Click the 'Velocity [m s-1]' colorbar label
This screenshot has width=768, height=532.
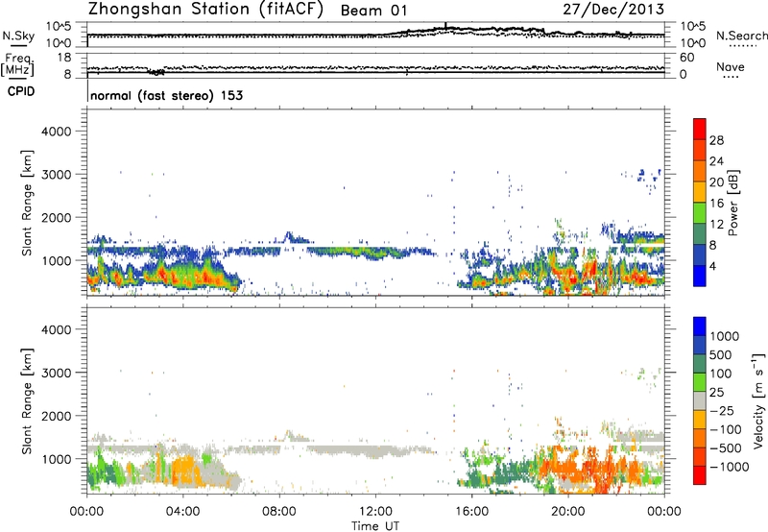(x=758, y=400)
